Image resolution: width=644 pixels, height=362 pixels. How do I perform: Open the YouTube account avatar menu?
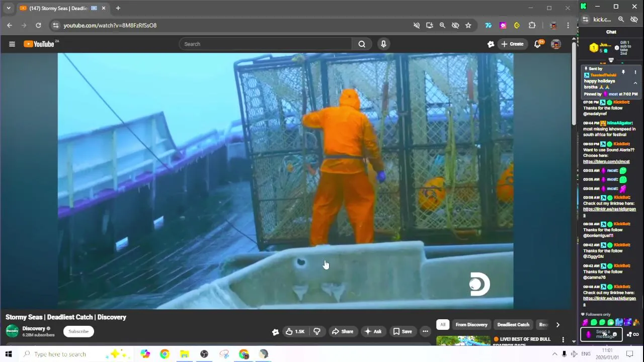coord(556,44)
